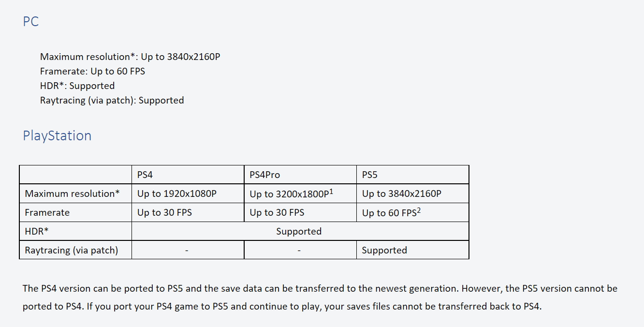Click the paragraph starting "The PS4 version"
This screenshot has width=644, height=327.
(x=320, y=297)
